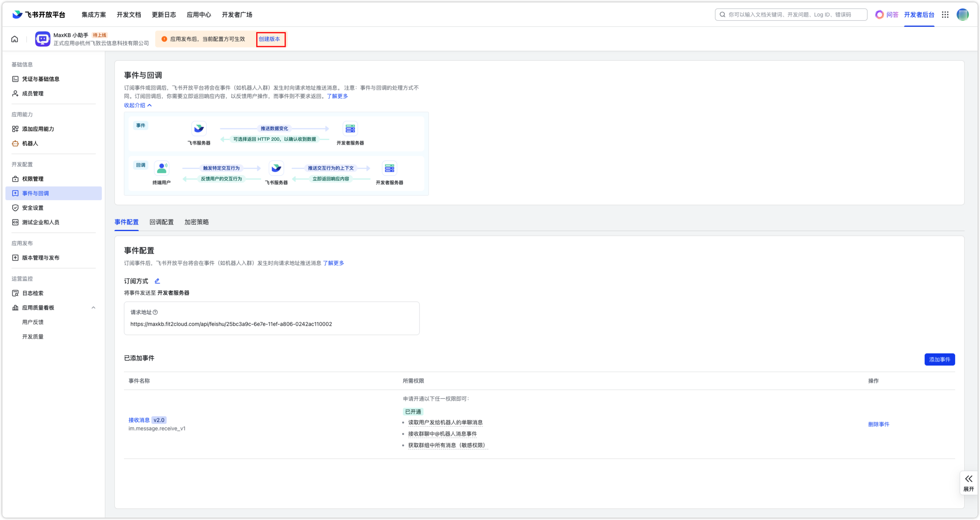Click the edit pencil next to 订阅方式
This screenshot has height=520, width=980.
tap(157, 281)
